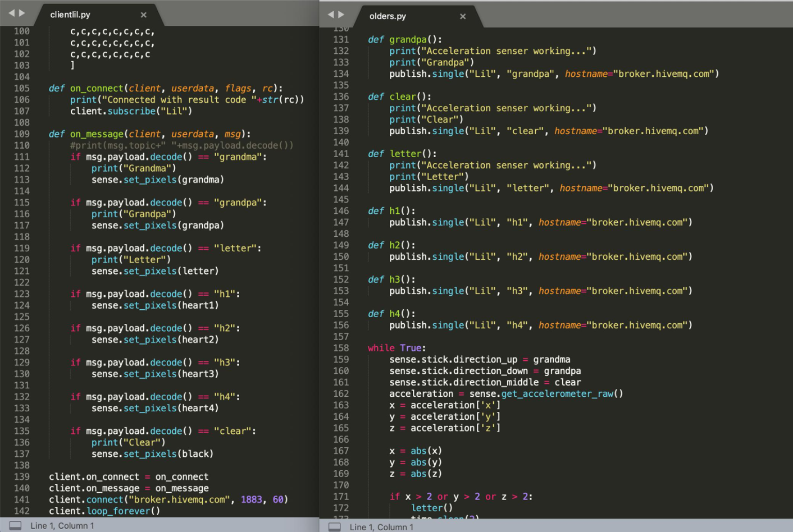Click the port number 1883 in client.connect
The height and width of the screenshot is (532, 793).
252,499
